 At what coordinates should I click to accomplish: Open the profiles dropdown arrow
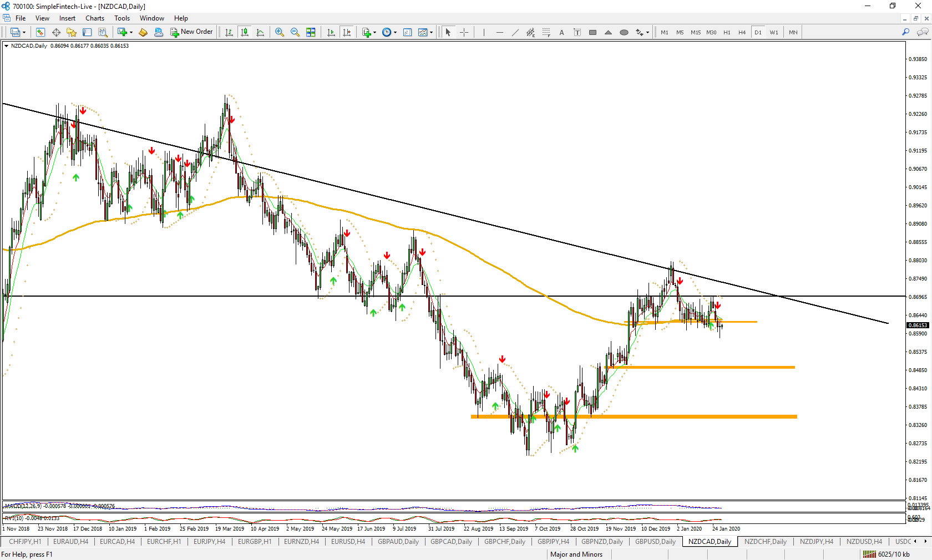(24, 32)
